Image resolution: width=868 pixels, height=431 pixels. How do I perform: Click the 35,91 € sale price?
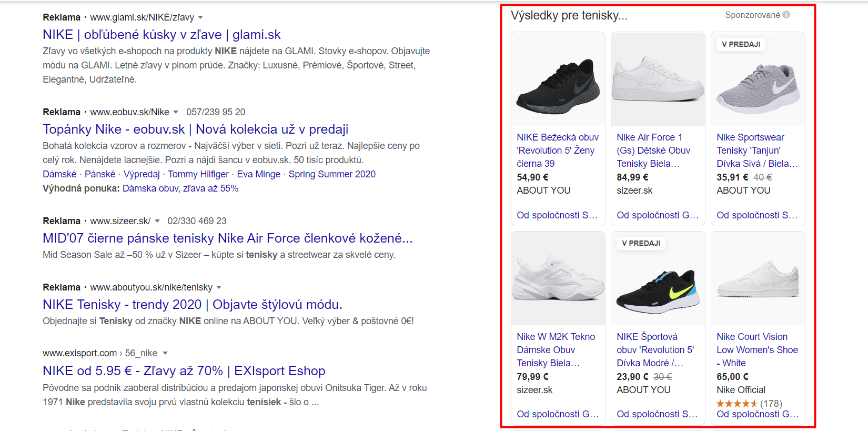point(732,177)
